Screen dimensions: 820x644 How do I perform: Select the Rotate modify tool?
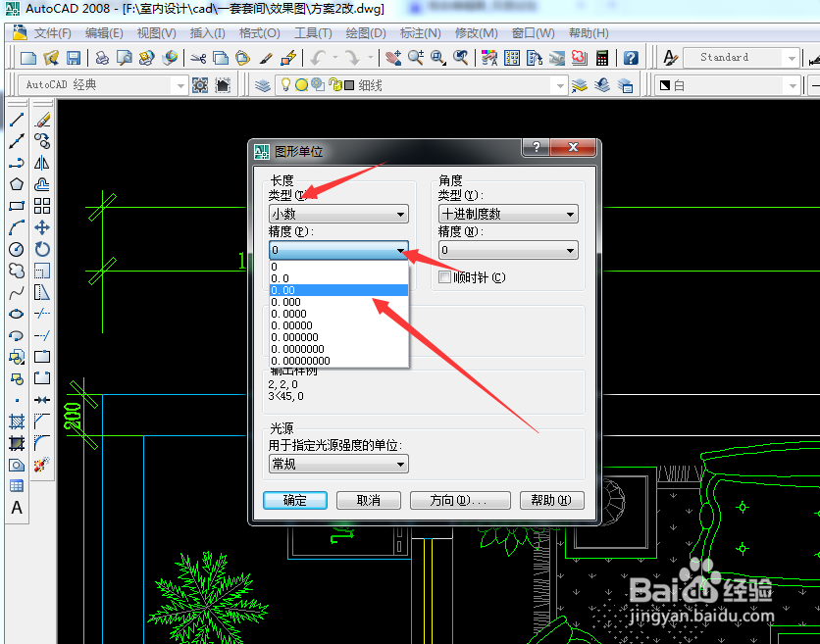(x=42, y=249)
